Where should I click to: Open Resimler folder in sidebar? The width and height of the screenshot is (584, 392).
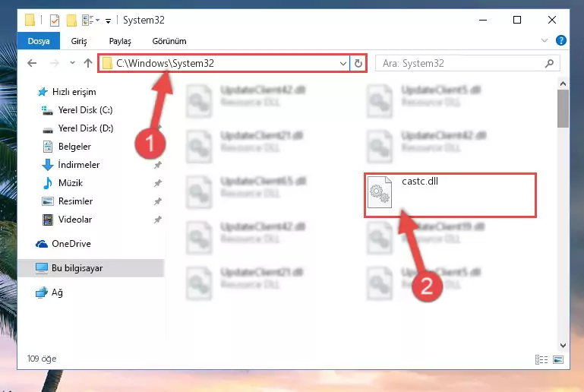click(67, 201)
